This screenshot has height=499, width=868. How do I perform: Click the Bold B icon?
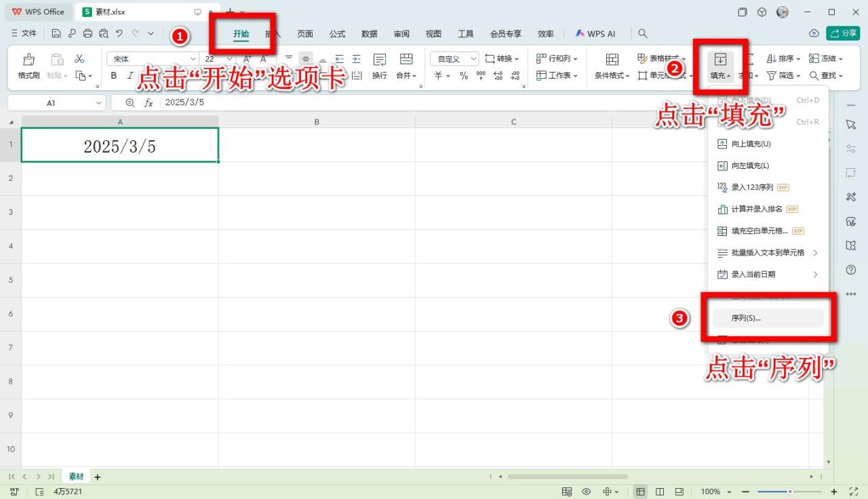(x=114, y=76)
